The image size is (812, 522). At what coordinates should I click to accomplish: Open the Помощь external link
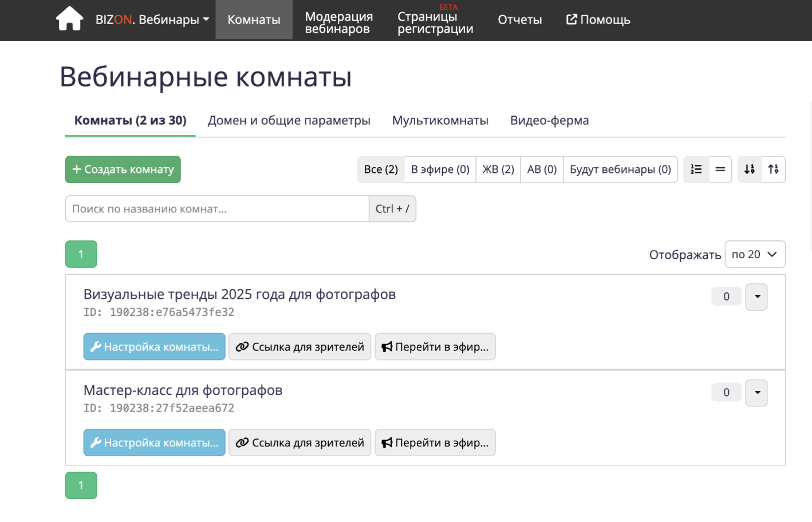(x=598, y=19)
